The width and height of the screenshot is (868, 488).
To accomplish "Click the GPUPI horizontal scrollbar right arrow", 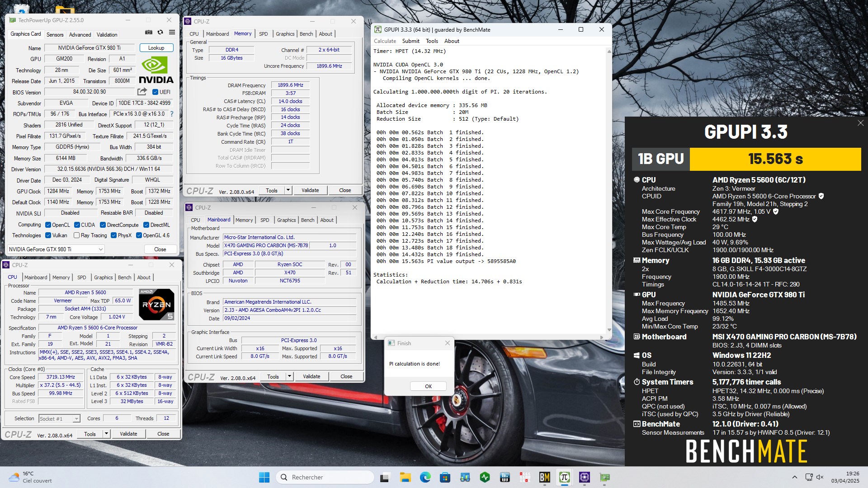I will (602, 337).
